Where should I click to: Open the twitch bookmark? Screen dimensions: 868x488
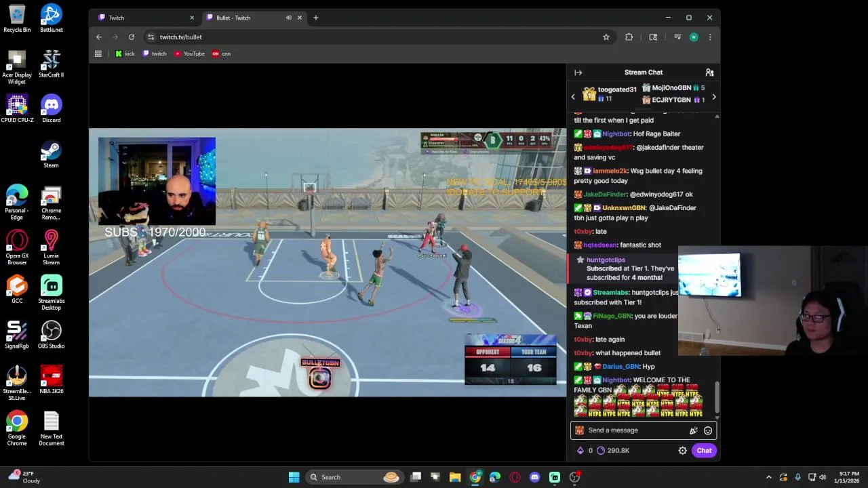tap(155, 54)
